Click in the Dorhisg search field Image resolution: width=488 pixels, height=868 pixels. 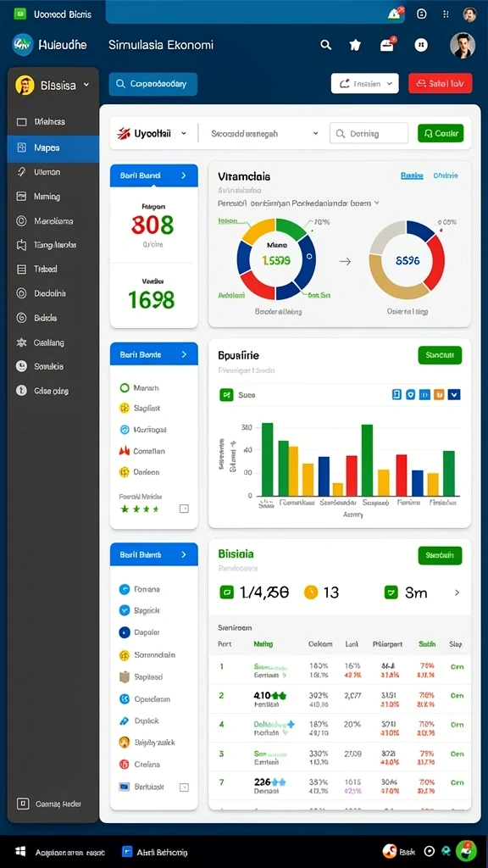(x=369, y=133)
